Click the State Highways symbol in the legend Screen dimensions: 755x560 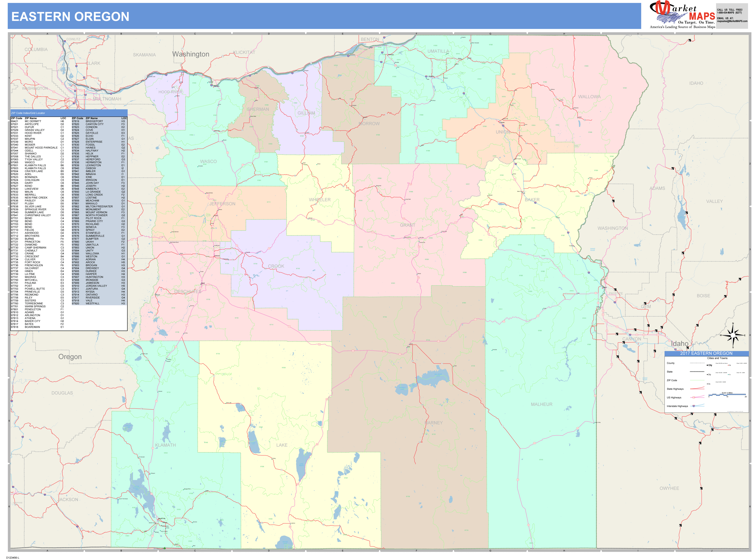tap(697, 388)
